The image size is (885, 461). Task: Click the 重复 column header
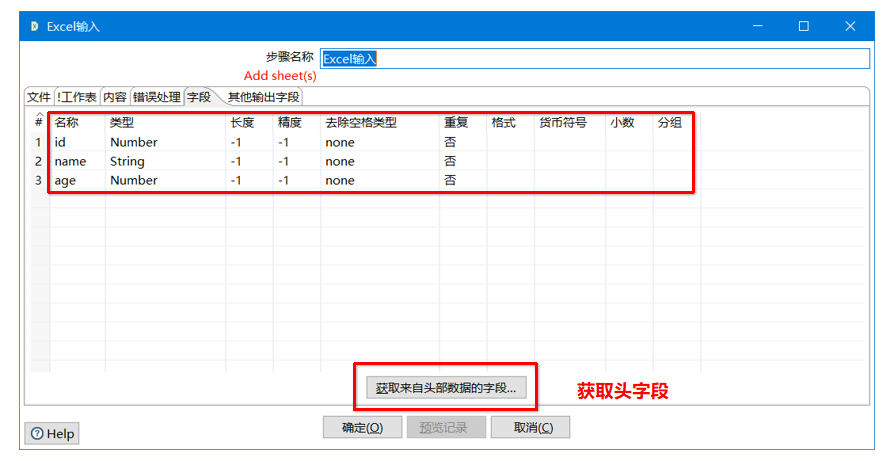point(463,122)
